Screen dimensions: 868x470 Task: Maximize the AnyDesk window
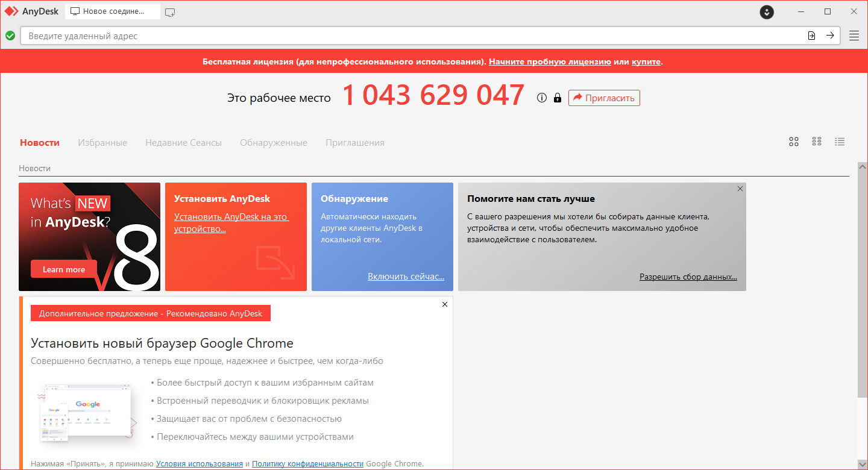coord(828,11)
